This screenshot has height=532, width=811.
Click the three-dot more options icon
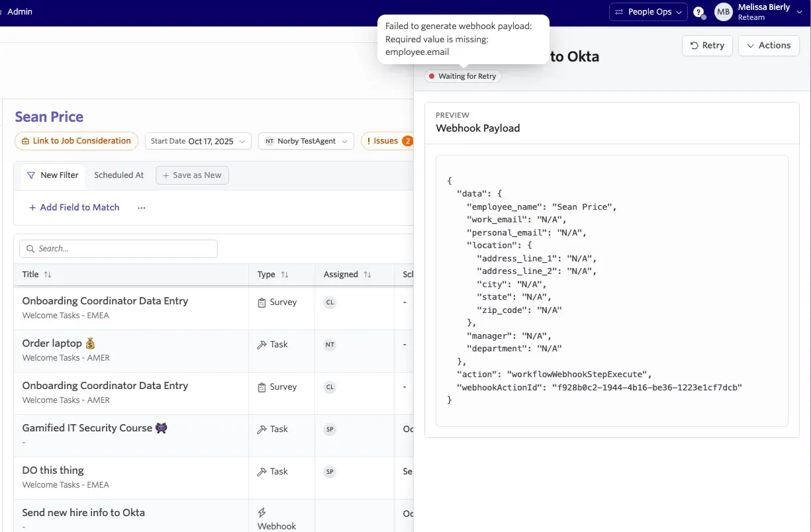(x=142, y=208)
